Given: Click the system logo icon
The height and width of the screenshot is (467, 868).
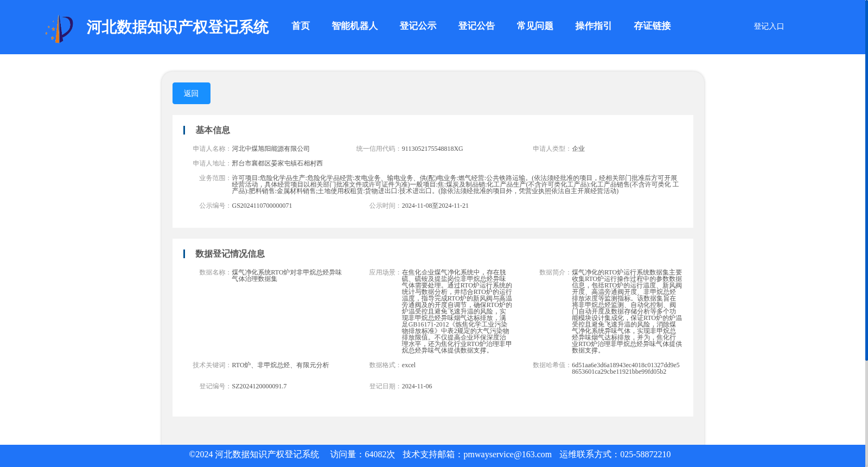Looking at the screenshot, I should 59,29.
